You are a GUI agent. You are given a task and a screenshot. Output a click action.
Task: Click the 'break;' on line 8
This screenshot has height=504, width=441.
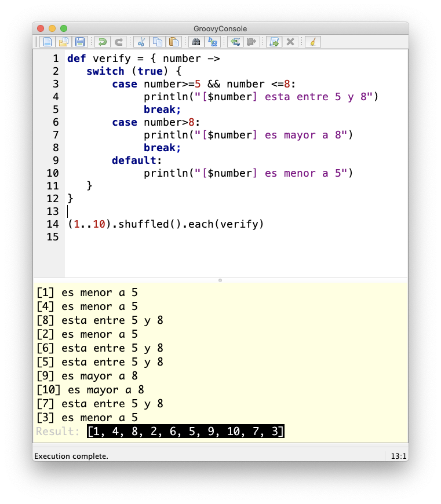tap(162, 148)
